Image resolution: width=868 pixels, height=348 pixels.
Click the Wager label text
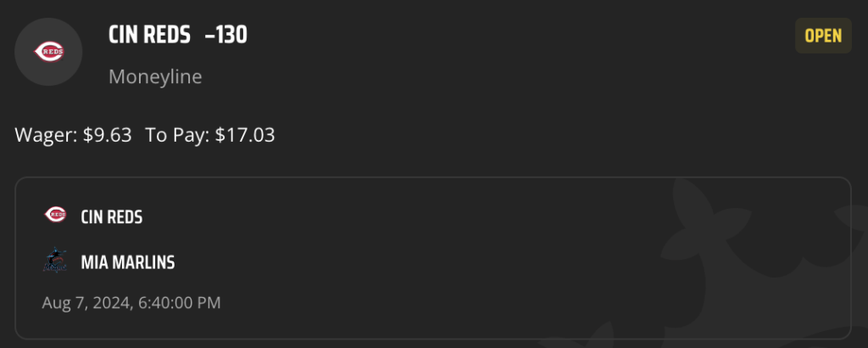click(x=46, y=135)
